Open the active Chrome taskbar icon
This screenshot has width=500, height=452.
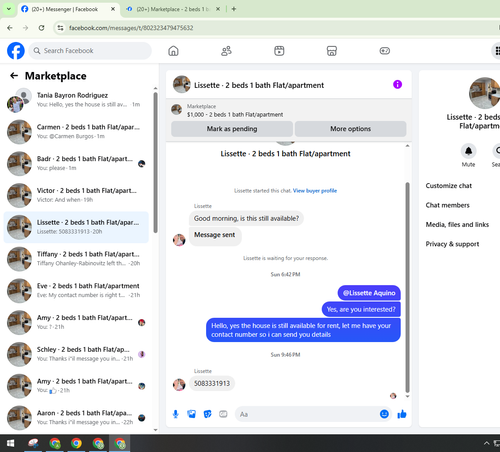(120, 443)
